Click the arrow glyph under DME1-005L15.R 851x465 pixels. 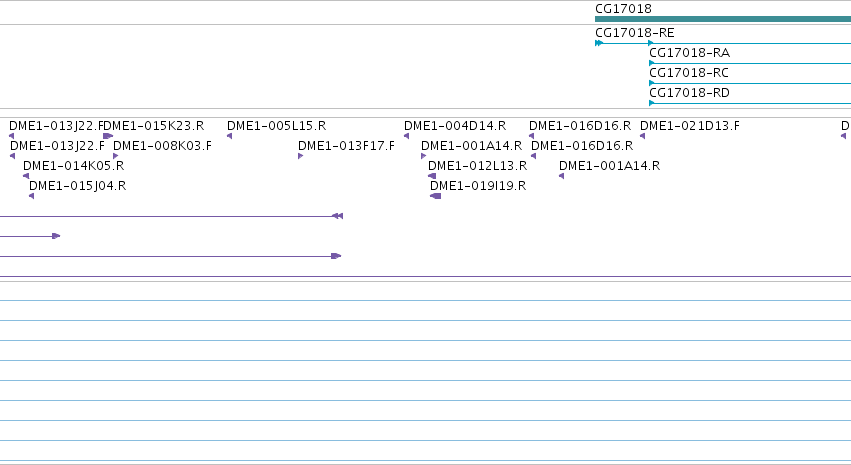(x=230, y=136)
